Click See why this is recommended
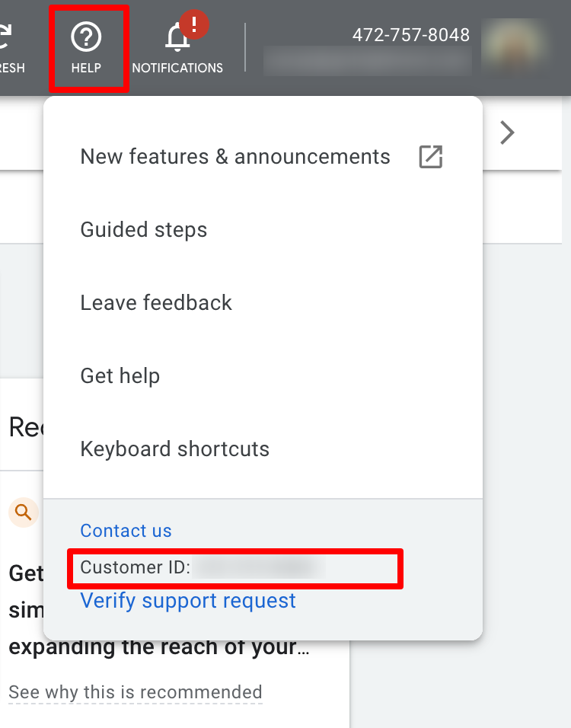571x728 pixels. (x=136, y=692)
